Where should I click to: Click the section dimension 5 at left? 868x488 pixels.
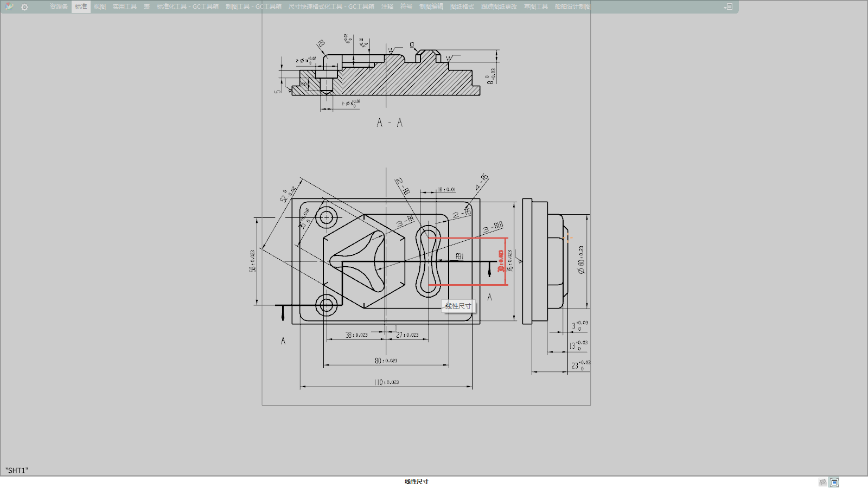coord(278,91)
